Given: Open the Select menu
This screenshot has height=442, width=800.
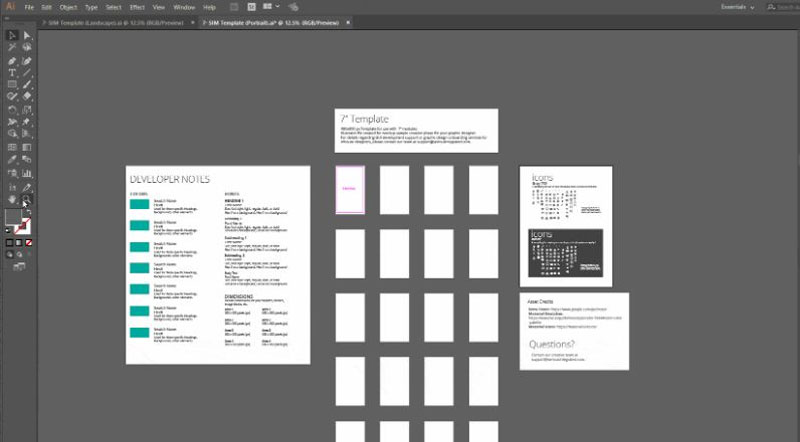Looking at the screenshot, I should point(114,7).
